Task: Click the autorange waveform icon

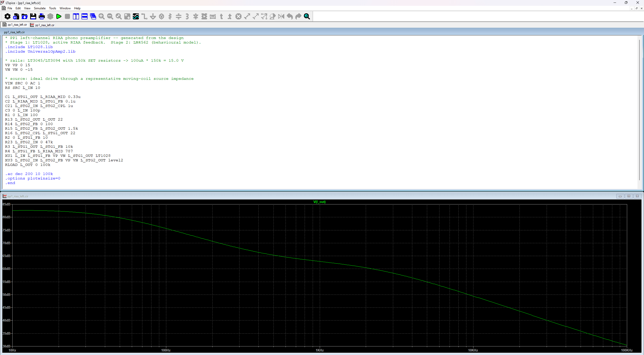Action: pos(136,17)
